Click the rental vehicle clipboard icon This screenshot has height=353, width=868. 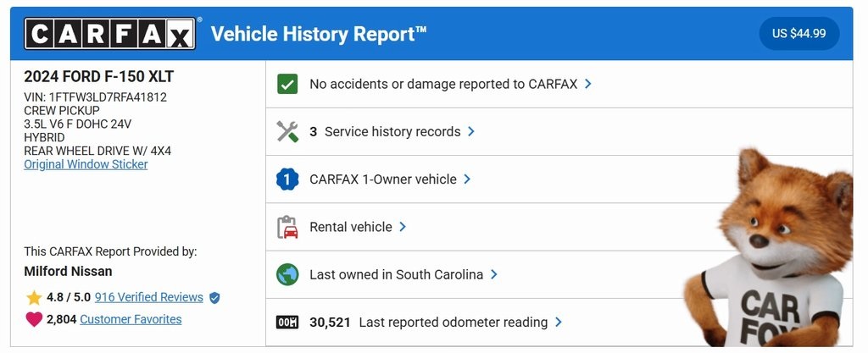[x=287, y=227]
